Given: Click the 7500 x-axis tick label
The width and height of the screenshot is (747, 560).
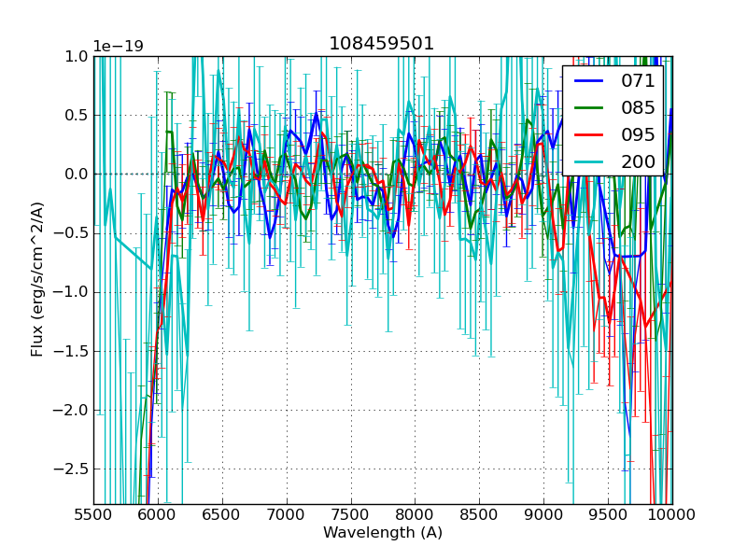Looking at the screenshot, I should [x=350, y=515].
